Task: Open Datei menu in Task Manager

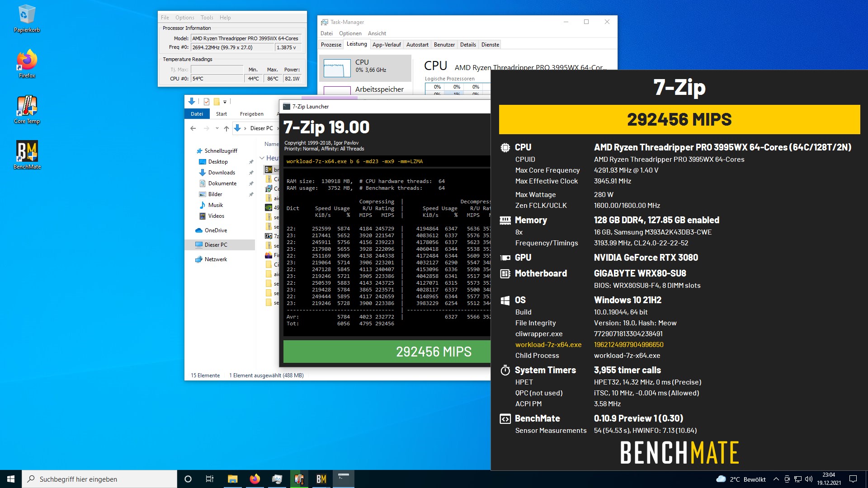Action: pyautogui.click(x=326, y=33)
